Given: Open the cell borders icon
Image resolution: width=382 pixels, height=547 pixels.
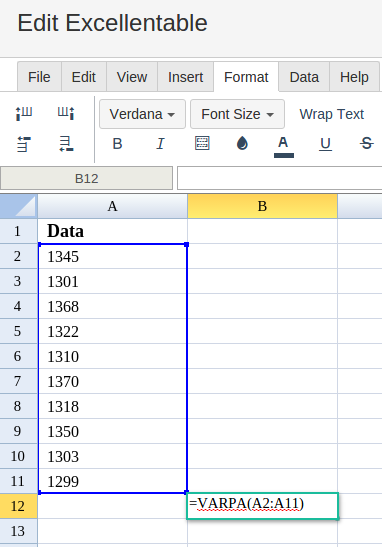Looking at the screenshot, I should click(x=202, y=143).
